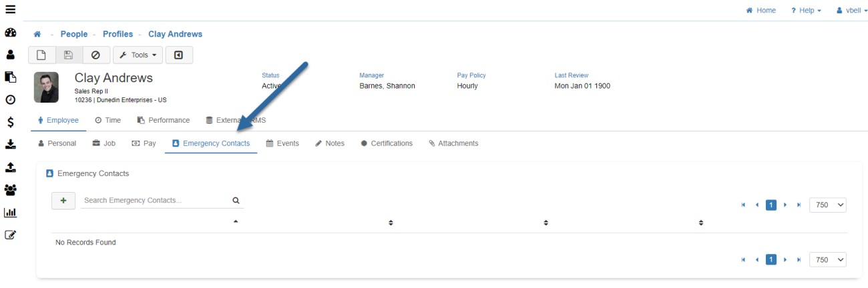The height and width of the screenshot is (288, 868).
Task: Click the Profiles breadcrumb link
Action: tap(118, 34)
